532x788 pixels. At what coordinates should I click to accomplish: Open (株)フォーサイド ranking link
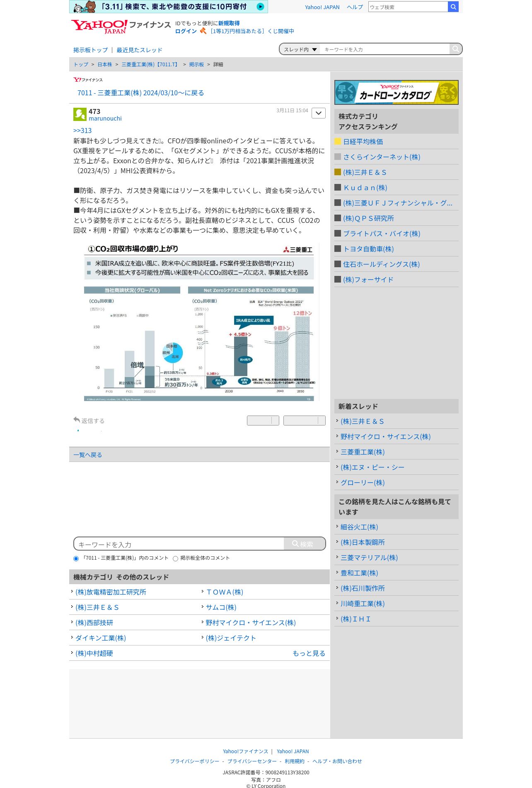[368, 279]
